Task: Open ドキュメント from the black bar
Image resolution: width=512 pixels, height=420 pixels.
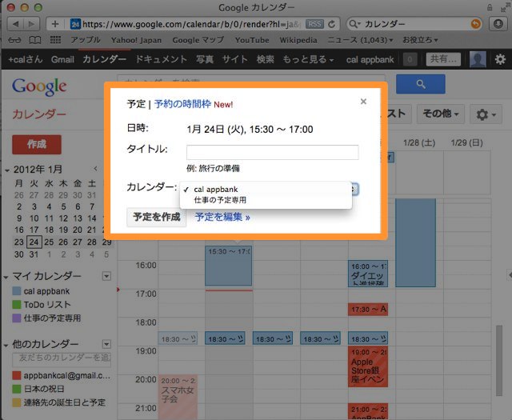Action: [x=161, y=59]
